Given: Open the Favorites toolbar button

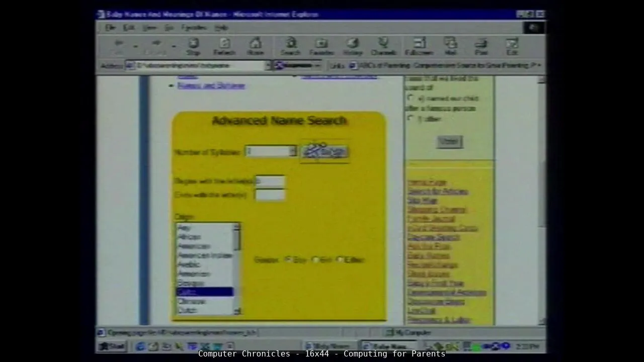Looking at the screenshot, I should pos(321,46).
